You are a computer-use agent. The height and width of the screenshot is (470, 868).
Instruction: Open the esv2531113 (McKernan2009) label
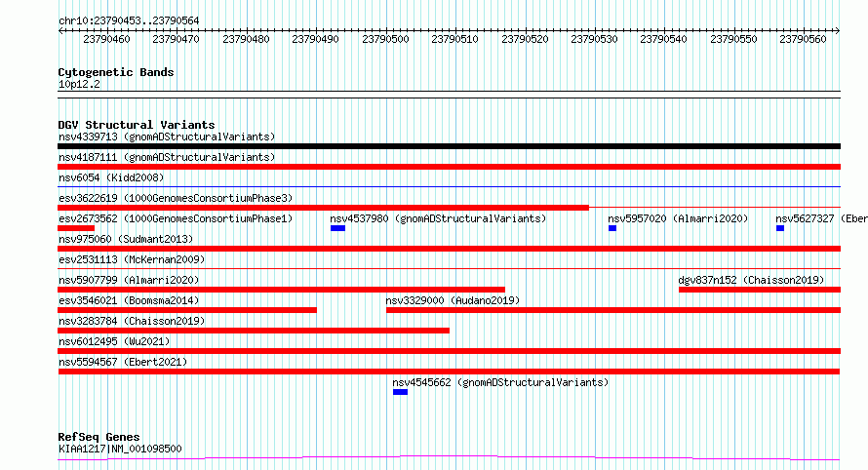click(x=132, y=259)
